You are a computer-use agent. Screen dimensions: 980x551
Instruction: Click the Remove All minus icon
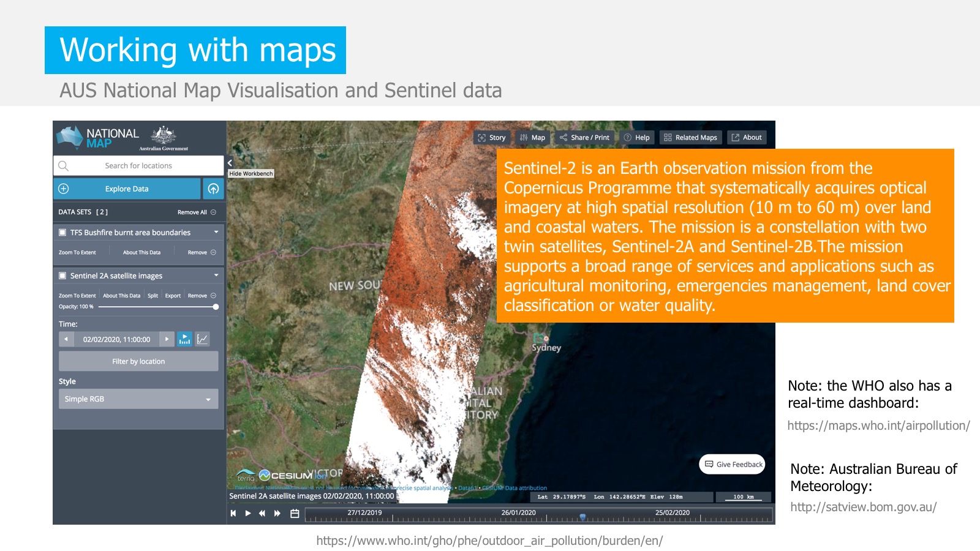[x=213, y=212]
